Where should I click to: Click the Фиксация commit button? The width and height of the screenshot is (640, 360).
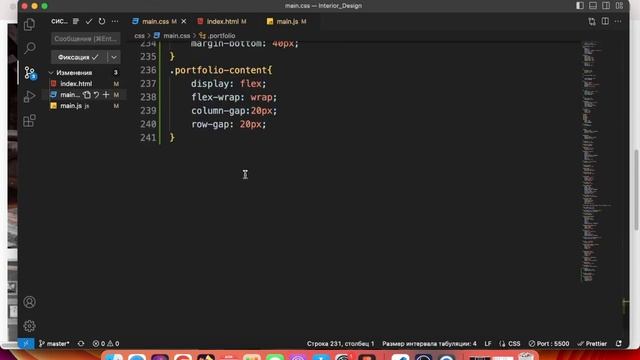(x=78, y=57)
